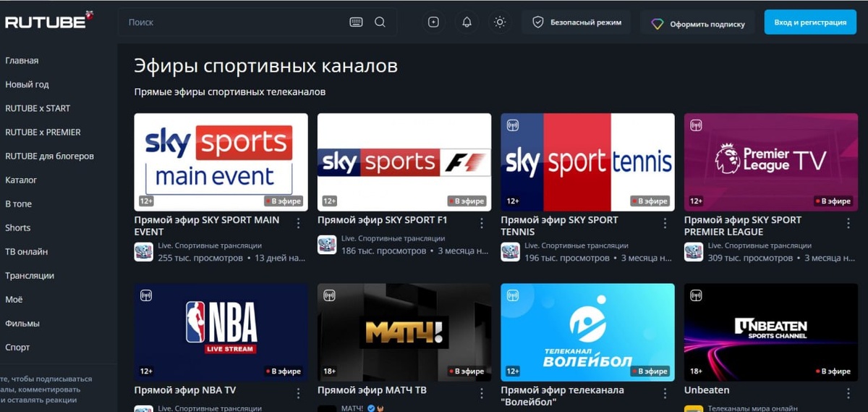Open МАТЧ! channel name link
Screen dimensions: 868x412
(x=352, y=408)
